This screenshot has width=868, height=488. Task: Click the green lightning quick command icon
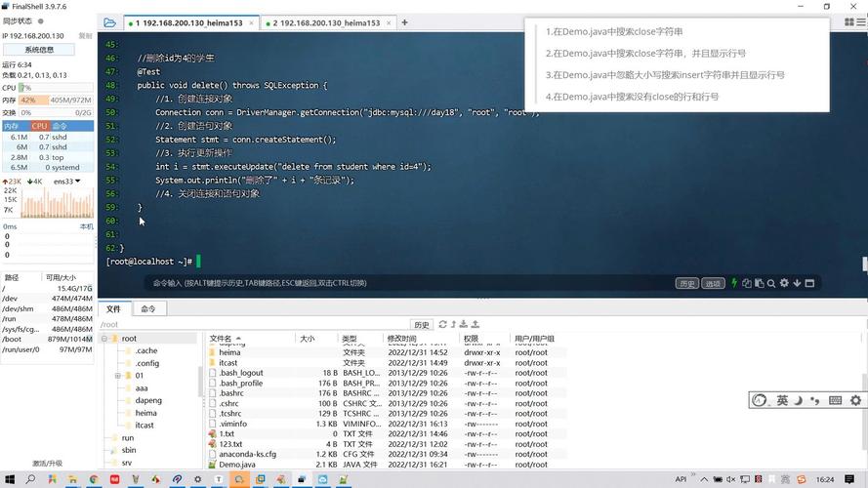(x=734, y=283)
